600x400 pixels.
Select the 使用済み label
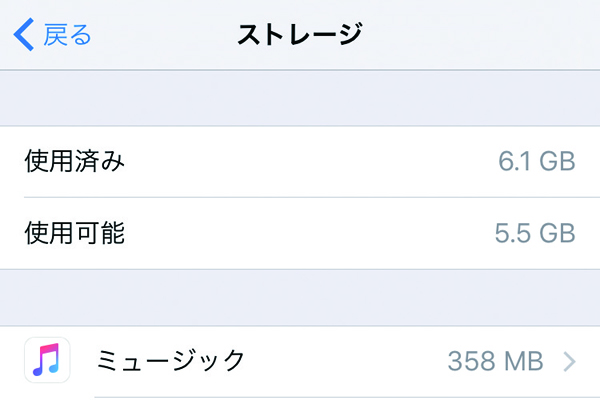click(x=75, y=161)
